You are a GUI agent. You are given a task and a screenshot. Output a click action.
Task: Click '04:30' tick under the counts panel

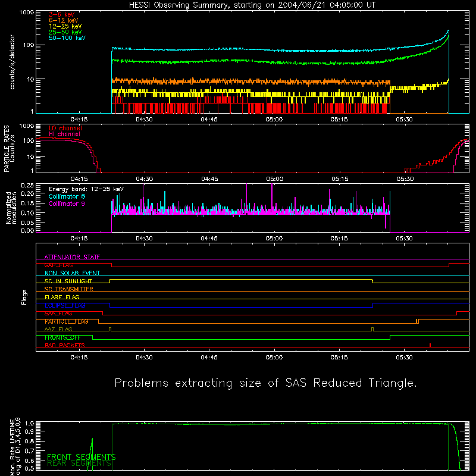144,120
